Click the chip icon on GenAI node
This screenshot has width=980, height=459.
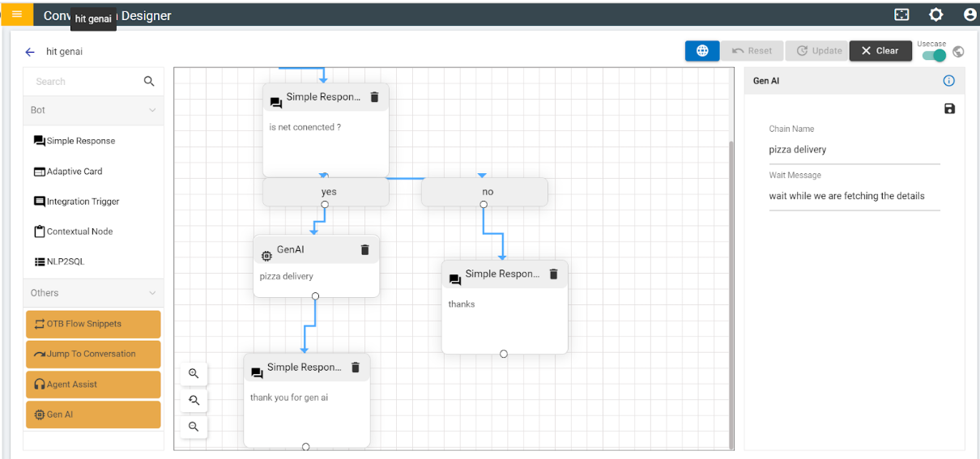tap(266, 256)
